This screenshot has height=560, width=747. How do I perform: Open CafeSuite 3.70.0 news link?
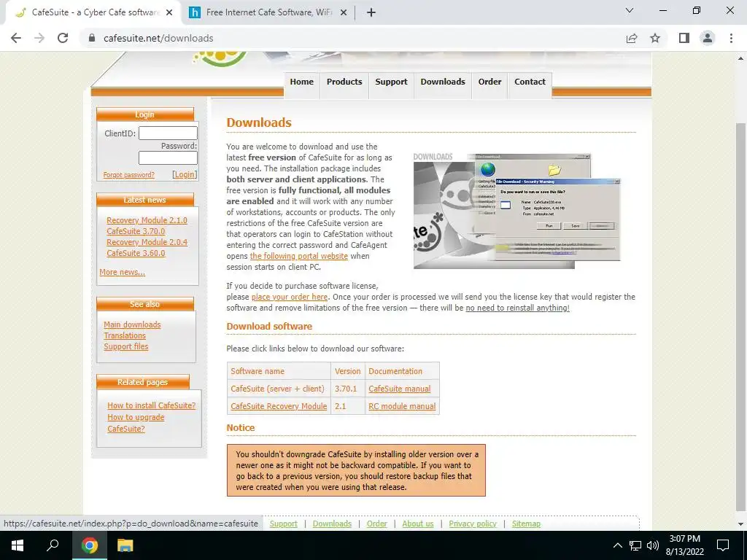coord(136,231)
